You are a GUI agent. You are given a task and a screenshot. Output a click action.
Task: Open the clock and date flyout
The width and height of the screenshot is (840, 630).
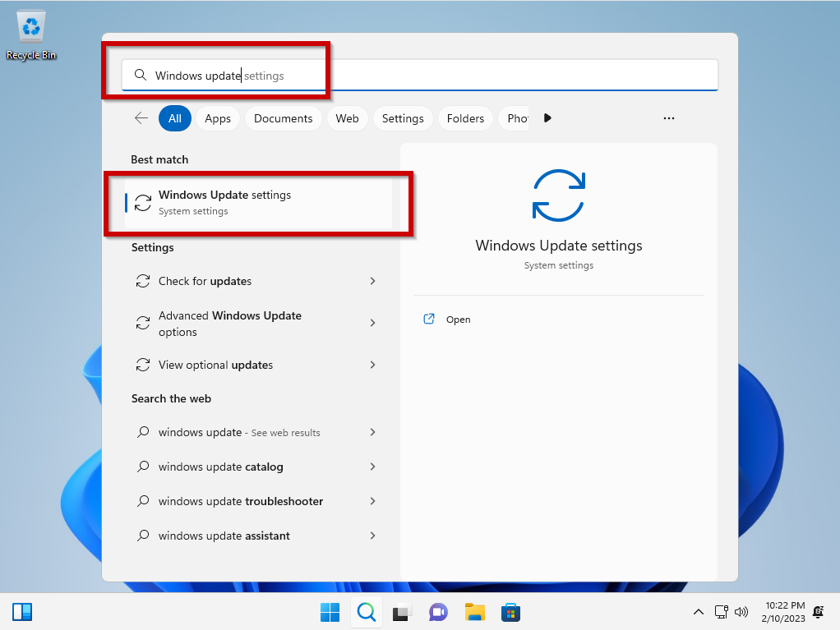(784, 612)
